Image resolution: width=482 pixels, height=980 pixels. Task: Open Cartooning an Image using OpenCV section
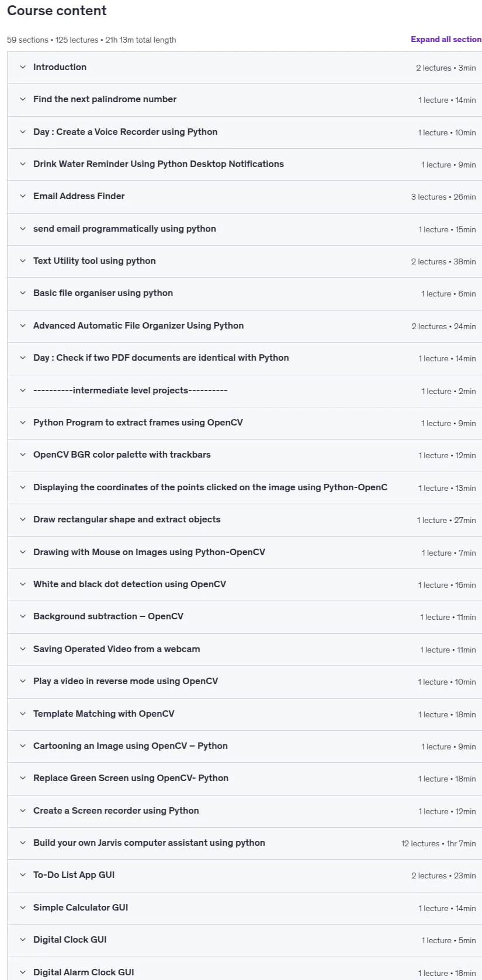click(244, 746)
